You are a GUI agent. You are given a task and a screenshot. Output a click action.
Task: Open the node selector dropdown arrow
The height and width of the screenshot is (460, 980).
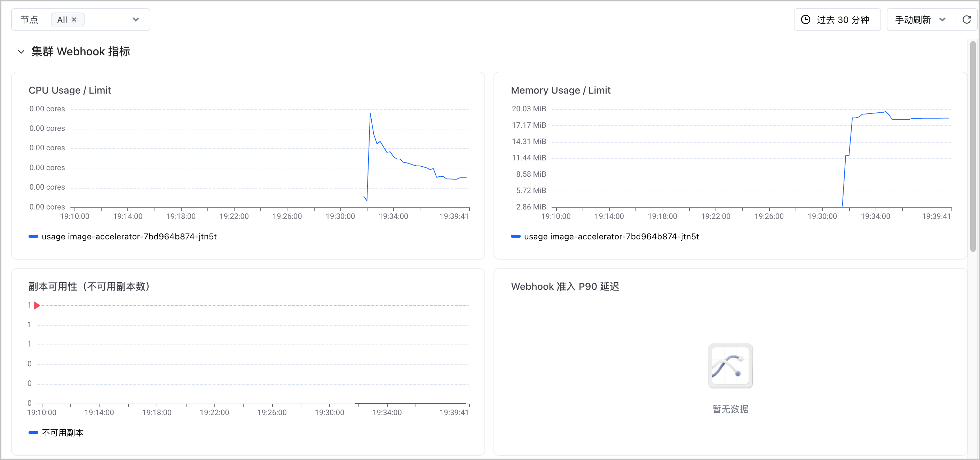(136, 19)
